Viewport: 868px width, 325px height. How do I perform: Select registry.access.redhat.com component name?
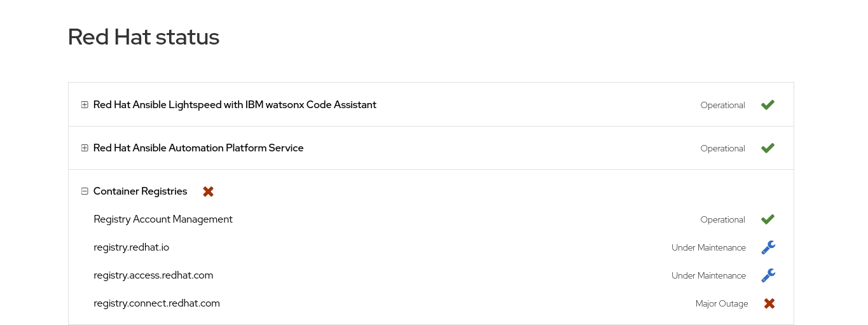153,275
